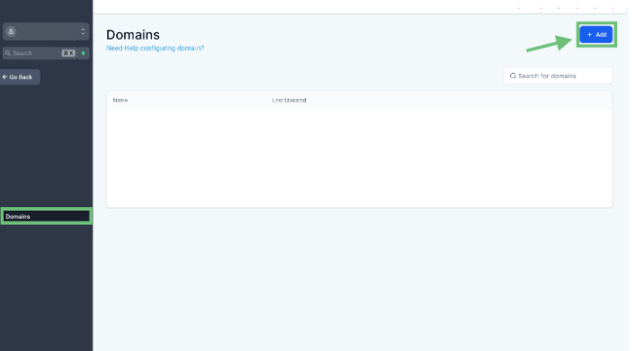
Task: Click the sidebar Search field
Action: [x=40, y=53]
